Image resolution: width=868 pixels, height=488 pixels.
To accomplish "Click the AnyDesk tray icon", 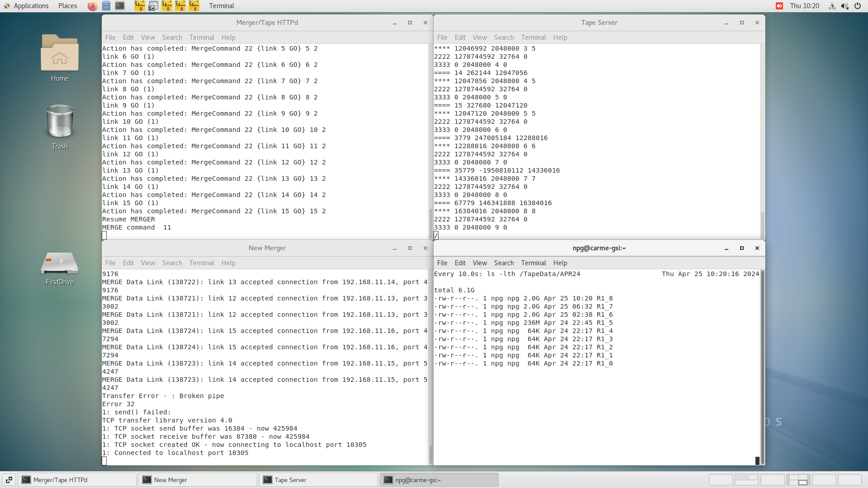I will (x=779, y=6).
